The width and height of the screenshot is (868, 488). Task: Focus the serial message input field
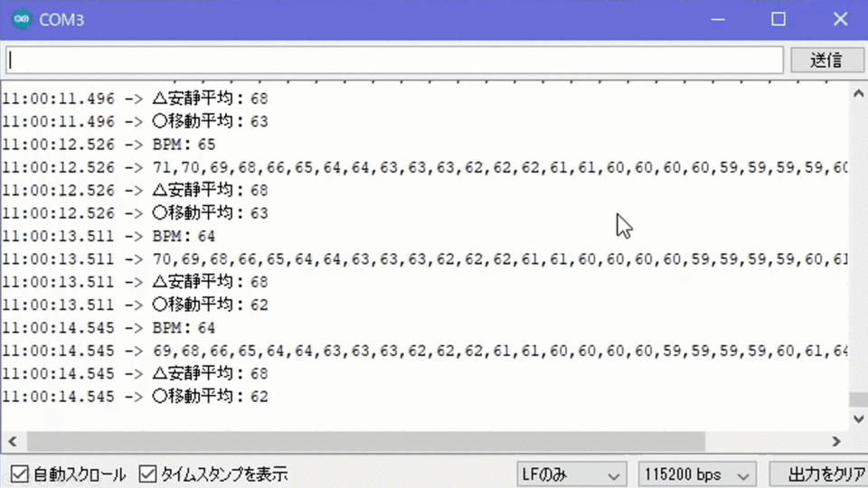click(x=395, y=60)
